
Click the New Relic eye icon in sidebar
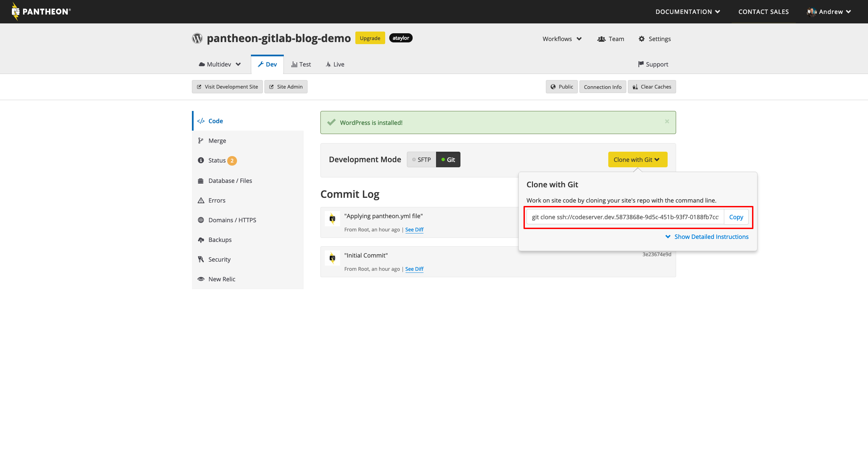(201, 279)
